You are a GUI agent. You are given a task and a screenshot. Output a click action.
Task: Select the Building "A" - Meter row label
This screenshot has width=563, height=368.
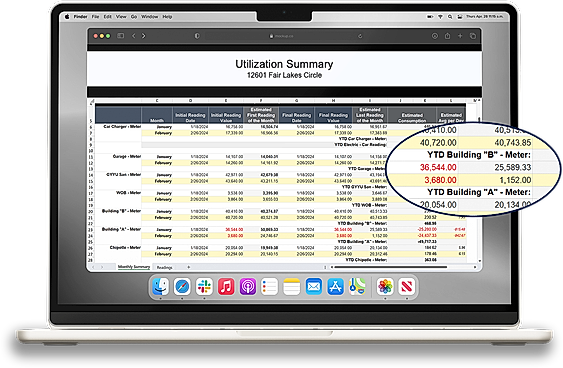click(121, 229)
